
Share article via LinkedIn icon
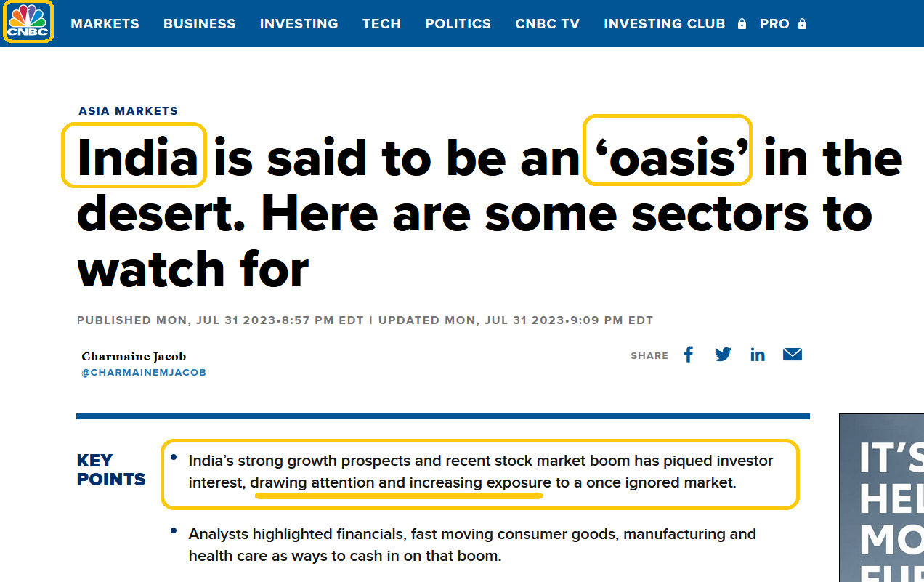click(758, 355)
